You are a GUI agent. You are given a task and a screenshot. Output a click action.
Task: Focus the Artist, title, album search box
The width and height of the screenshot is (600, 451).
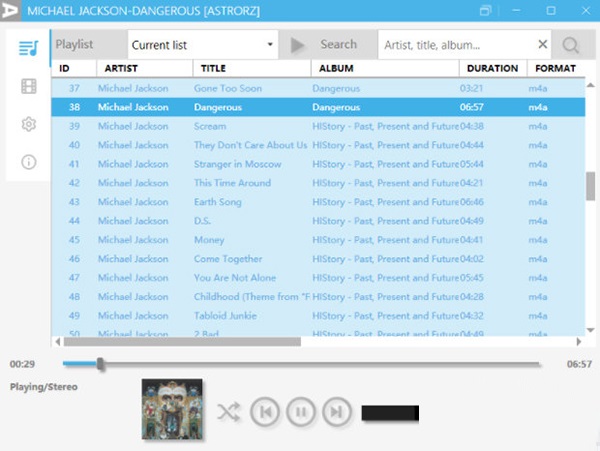tap(457, 45)
